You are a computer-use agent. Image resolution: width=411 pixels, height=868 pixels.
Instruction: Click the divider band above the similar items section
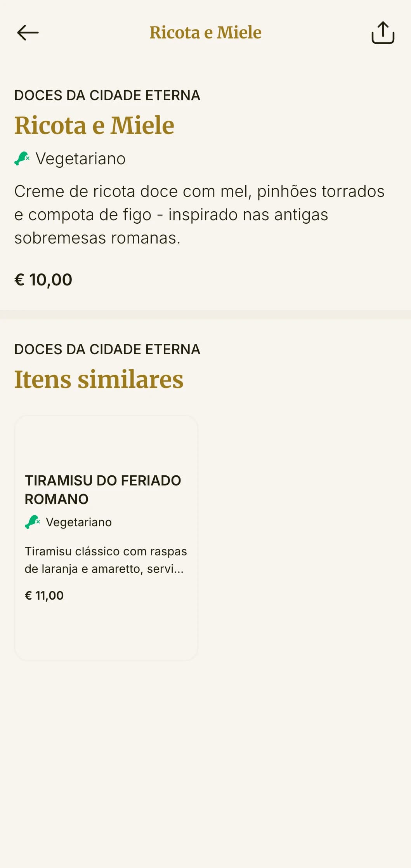(205, 315)
